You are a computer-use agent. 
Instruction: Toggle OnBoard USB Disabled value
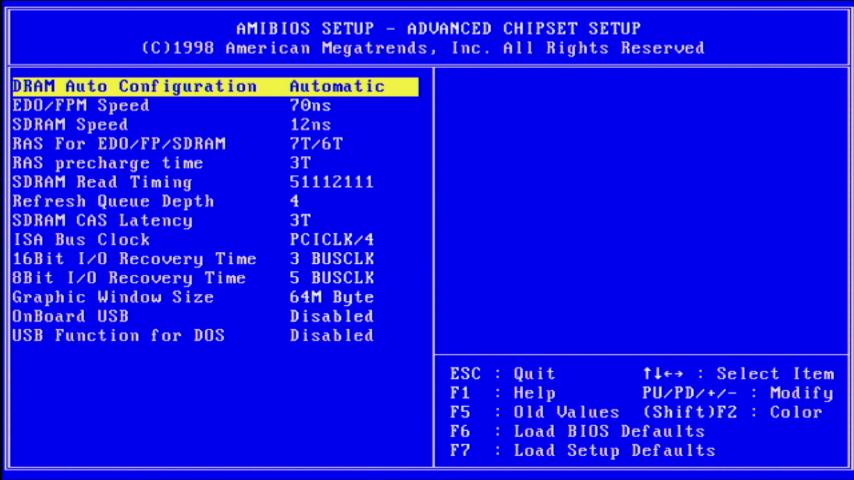tap(332, 316)
